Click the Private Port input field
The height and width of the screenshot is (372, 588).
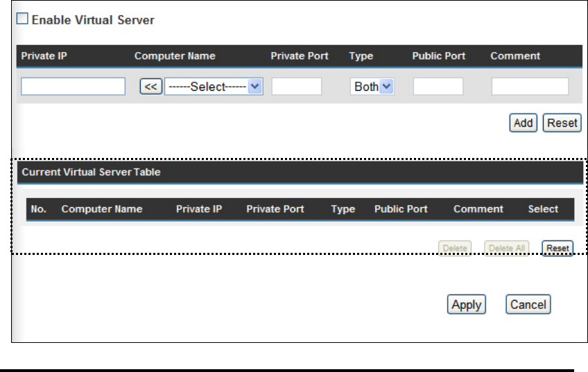coord(297,87)
